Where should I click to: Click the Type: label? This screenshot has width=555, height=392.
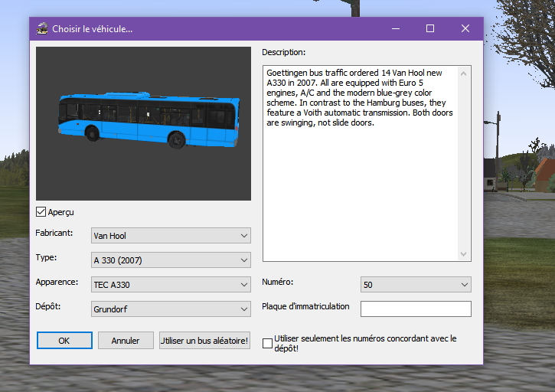tap(46, 257)
